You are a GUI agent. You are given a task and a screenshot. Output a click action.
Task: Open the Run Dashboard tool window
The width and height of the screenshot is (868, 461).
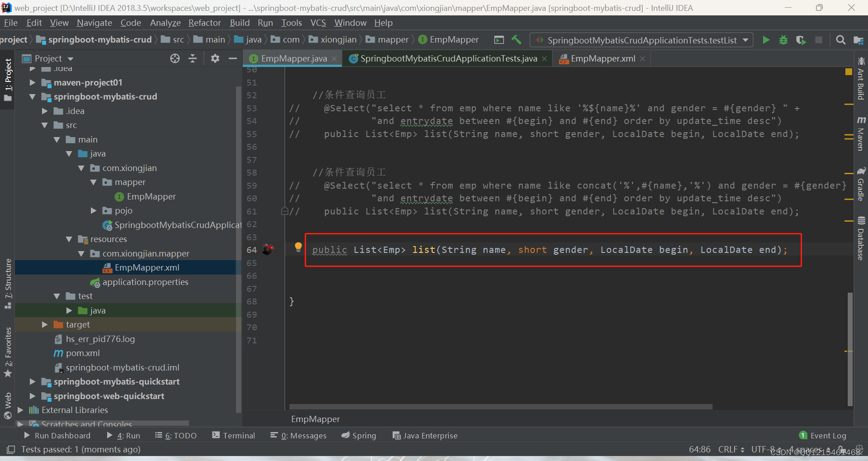point(57,436)
